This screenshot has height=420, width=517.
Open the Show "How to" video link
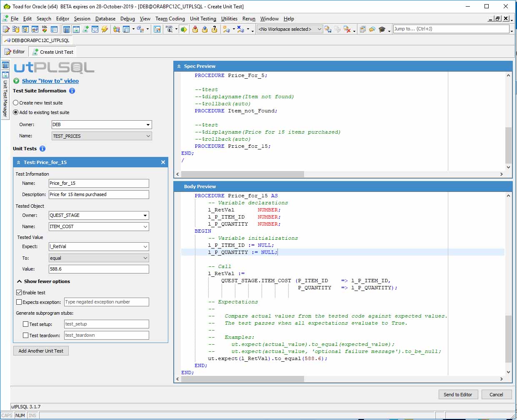click(x=50, y=81)
